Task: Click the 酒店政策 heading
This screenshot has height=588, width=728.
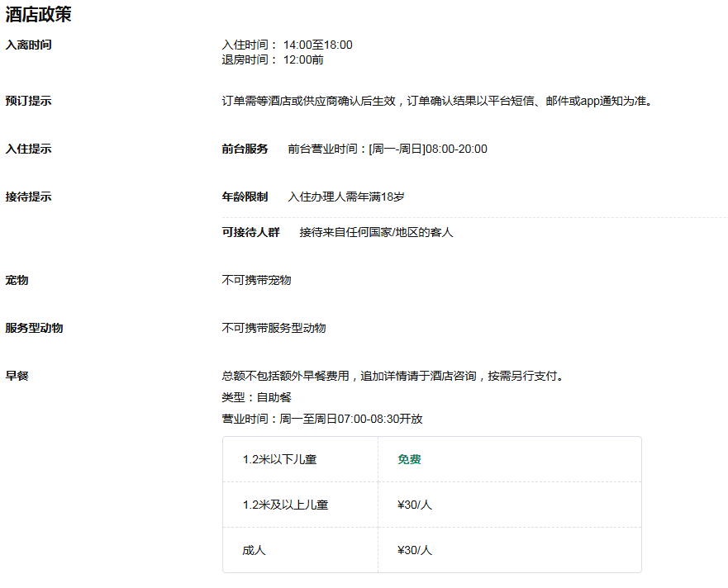Action: pyautogui.click(x=38, y=15)
